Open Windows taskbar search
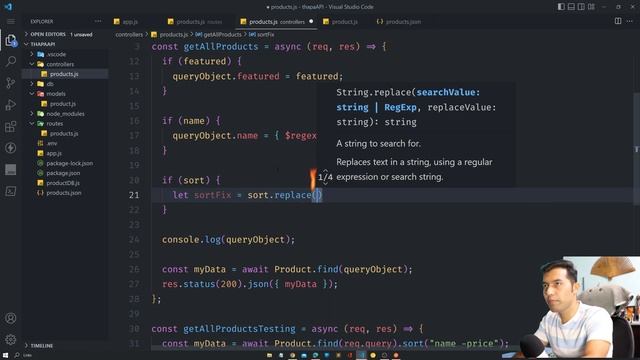Screen dimensions: 640x360 click(17, 356)
